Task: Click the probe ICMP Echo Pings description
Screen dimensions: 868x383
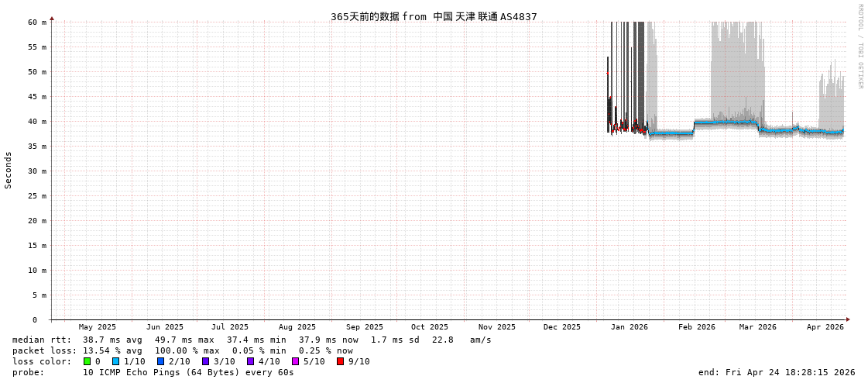Action: pos(153,372)
